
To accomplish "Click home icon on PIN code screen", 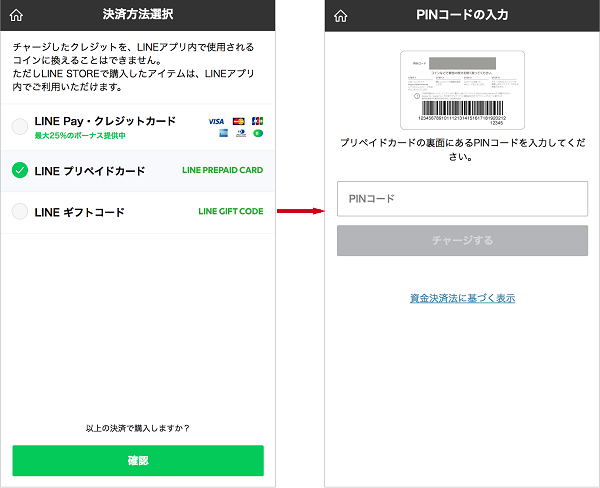I will pyautogui.click(x=340, y=16).
